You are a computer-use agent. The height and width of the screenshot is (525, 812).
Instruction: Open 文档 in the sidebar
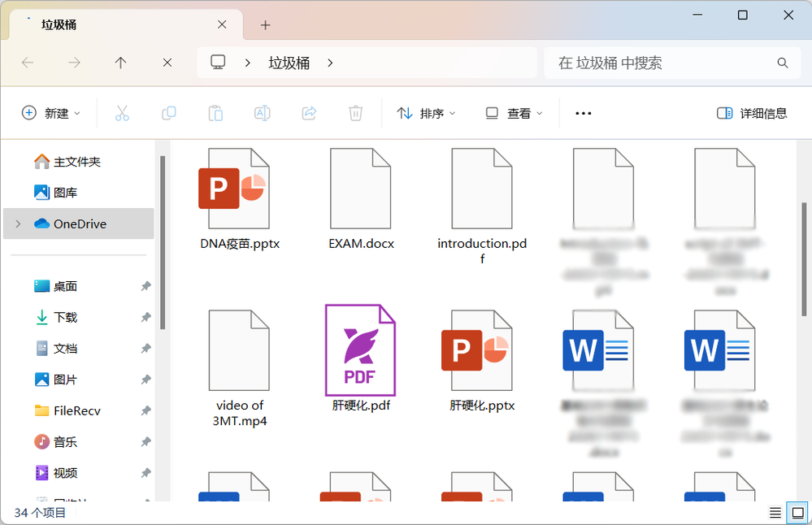(56, 349)
